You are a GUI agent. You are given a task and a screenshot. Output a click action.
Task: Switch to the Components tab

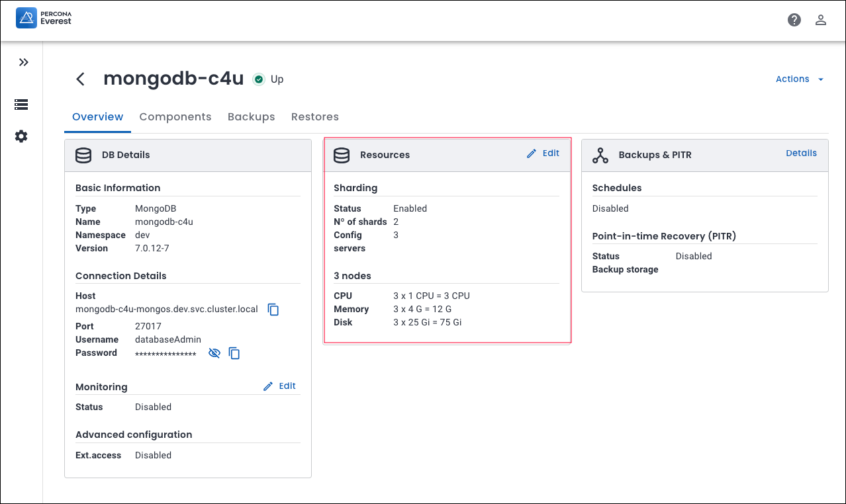[175, 117]
